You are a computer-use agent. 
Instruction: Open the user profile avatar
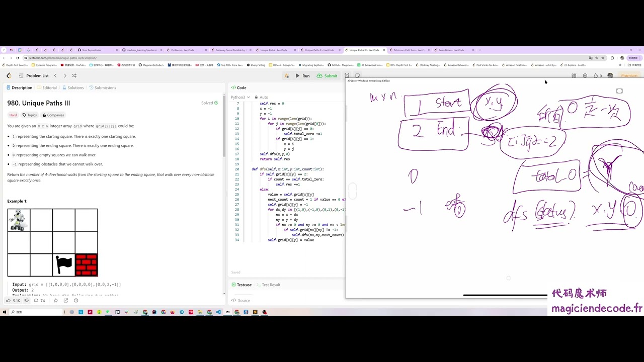coord(610,76)
